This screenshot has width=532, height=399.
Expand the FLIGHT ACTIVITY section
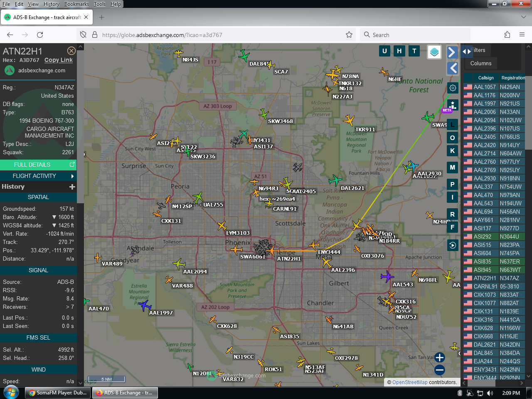tap(38, 176)
